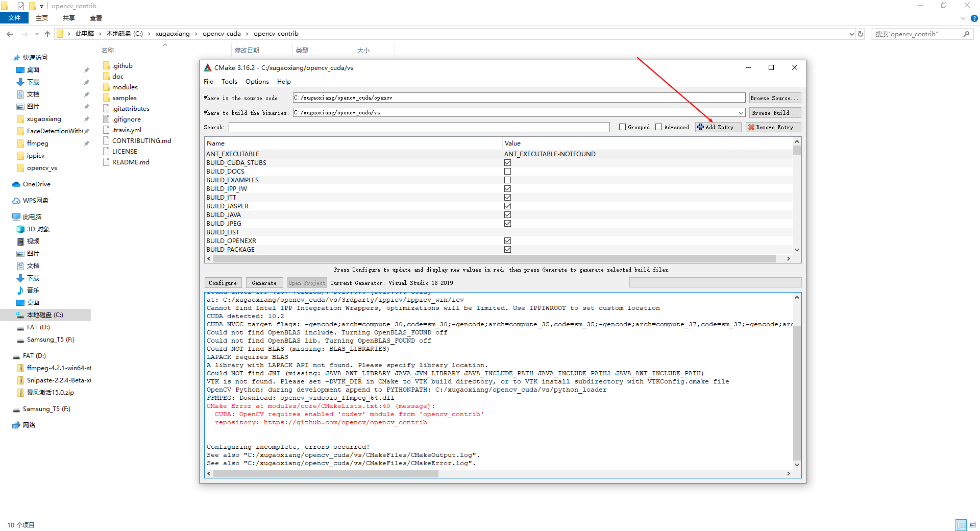
Task: Switch to details view in status bar
Action: coord(961,525)
